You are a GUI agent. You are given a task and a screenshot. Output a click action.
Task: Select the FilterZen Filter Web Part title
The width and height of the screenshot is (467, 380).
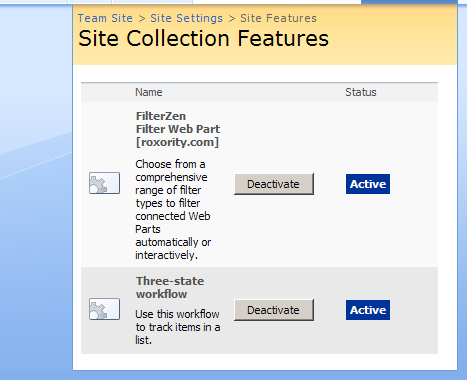tap(178, 129)
